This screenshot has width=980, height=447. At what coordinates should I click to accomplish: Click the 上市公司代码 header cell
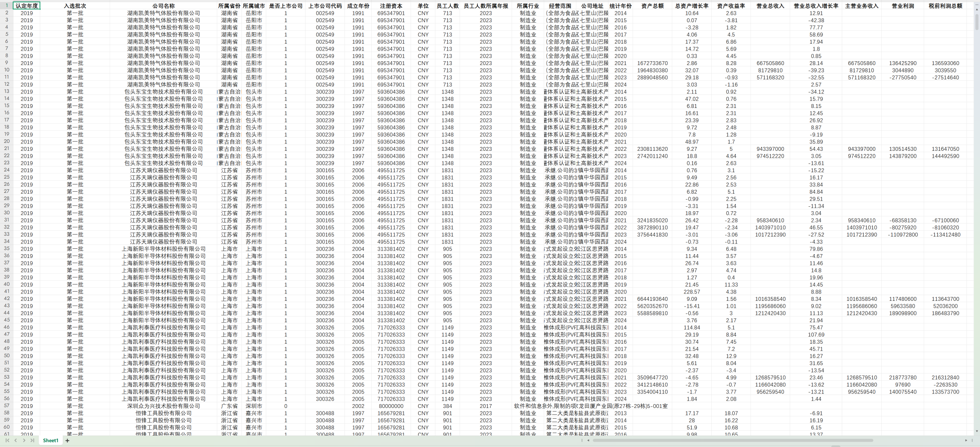(x=325, y=6)
